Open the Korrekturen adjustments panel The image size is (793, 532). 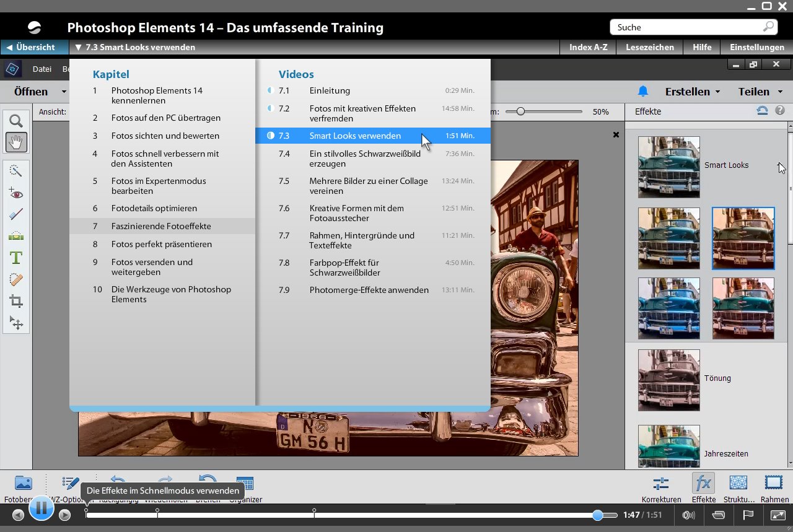[661, 489]
